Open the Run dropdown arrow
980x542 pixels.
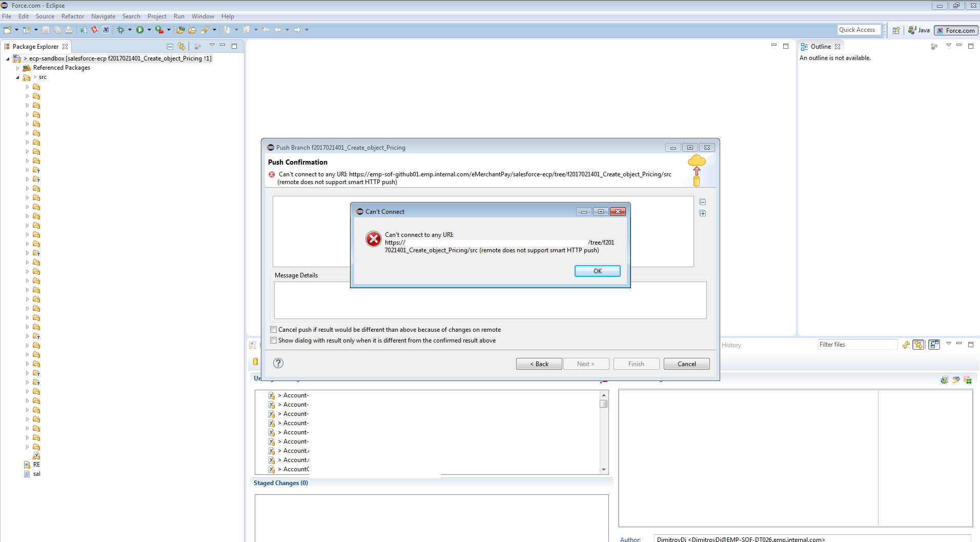(x=149, y=30)
